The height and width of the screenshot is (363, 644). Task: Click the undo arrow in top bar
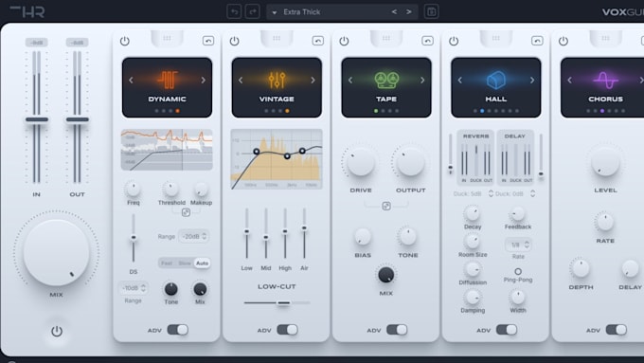234,11
